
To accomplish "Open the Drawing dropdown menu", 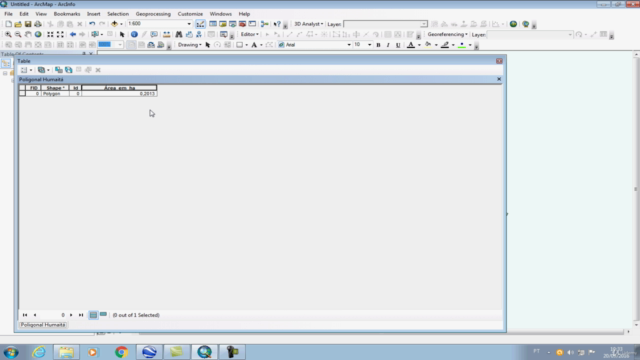I will 189,45.
